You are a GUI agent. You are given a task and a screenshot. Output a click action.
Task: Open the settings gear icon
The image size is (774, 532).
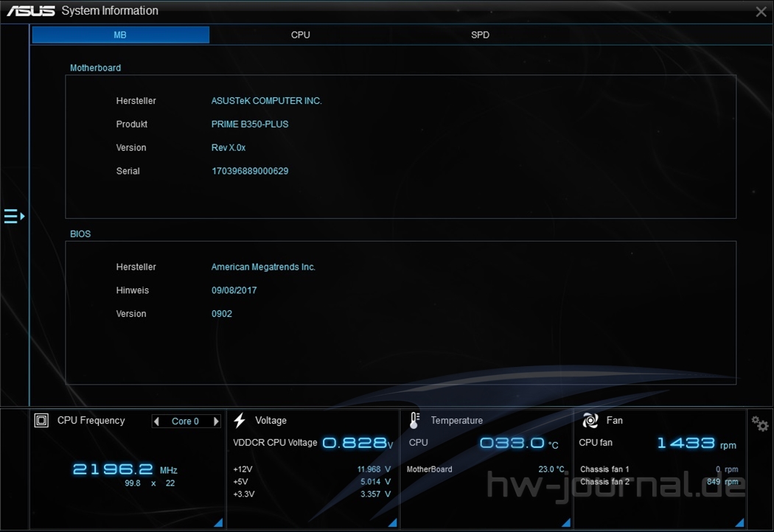[760, 424]
